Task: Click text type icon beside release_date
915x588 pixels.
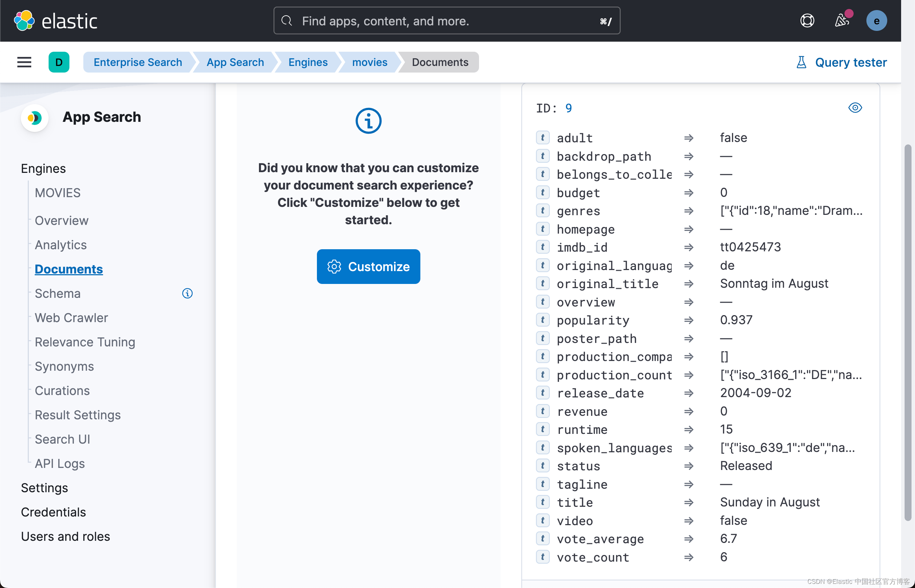Action: [x=543, y=393]
